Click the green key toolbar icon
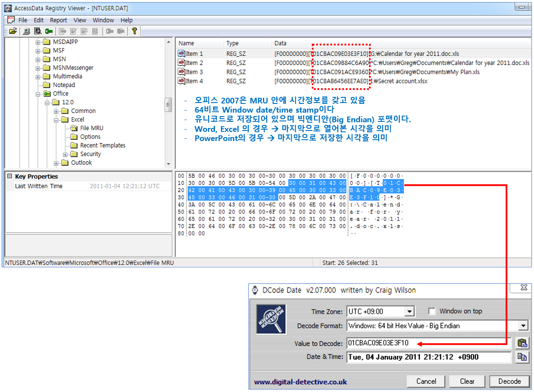This screenshot has height=392, width=534. tap(49, 31)
